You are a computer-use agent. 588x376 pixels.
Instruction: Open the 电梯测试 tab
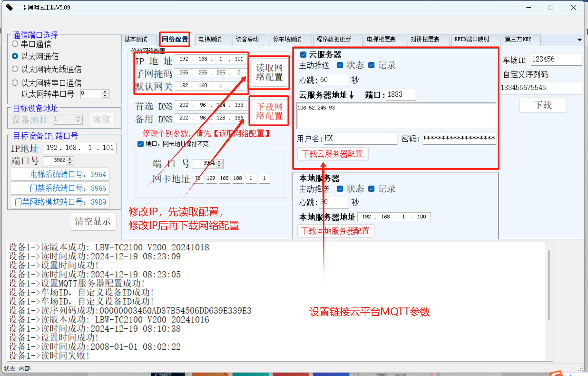click(210, 40)
